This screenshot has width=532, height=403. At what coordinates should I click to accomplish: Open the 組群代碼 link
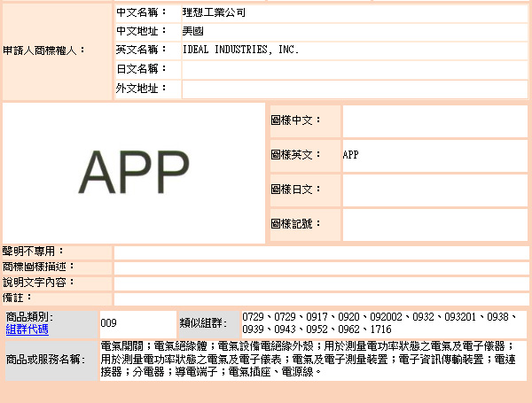click(x=27, y=329)
